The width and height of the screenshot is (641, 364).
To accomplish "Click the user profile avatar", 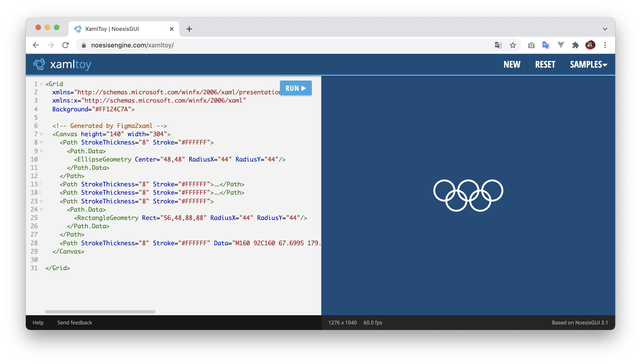I will 590,45.
